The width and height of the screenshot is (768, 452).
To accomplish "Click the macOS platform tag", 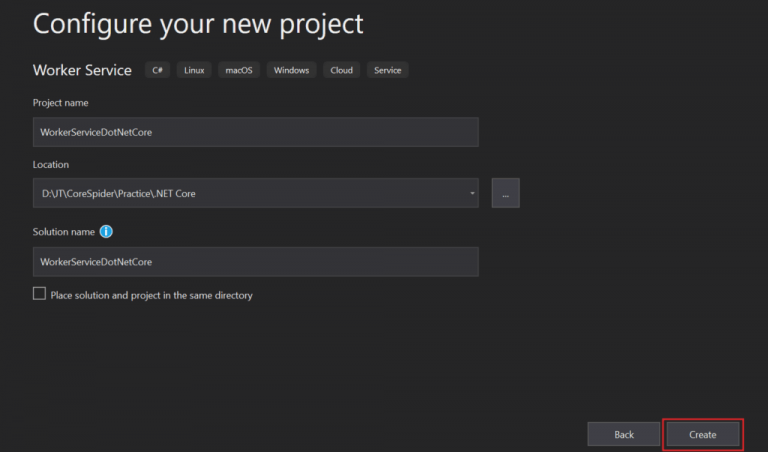I will (241, 70).
